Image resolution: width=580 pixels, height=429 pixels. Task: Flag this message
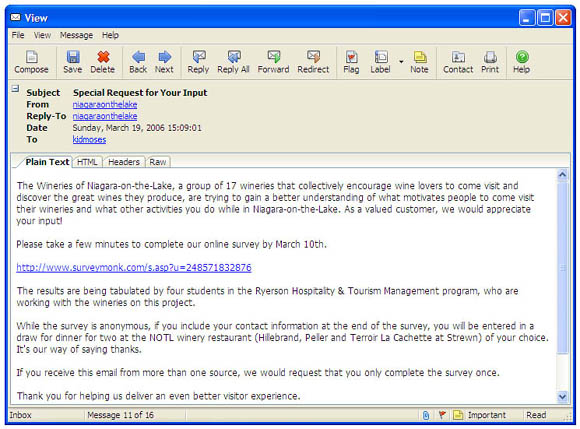(x=351, y=62)
